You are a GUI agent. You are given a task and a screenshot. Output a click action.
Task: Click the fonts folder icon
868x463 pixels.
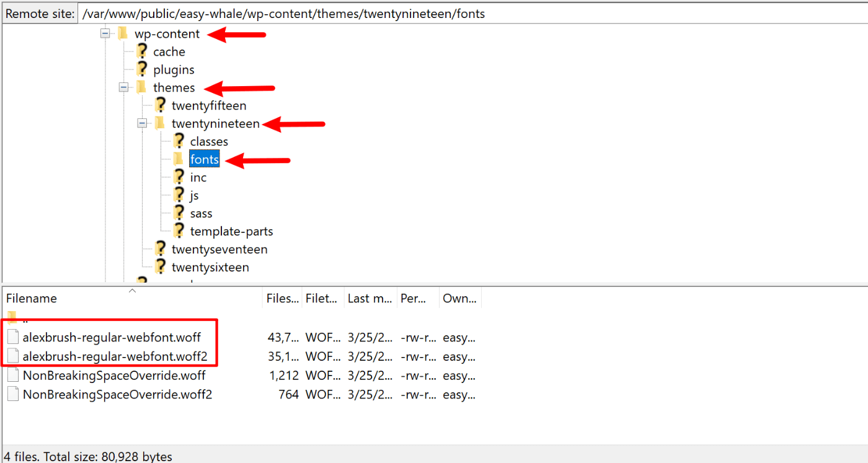click(179, 159)
